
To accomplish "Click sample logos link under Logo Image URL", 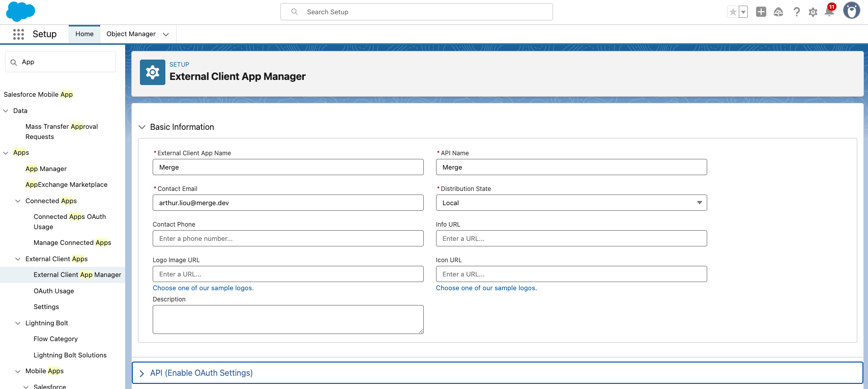I will tap(203, 288).
